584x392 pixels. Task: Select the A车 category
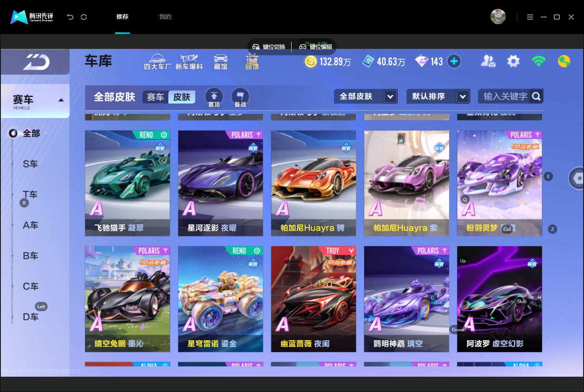[x=31, y=225]
